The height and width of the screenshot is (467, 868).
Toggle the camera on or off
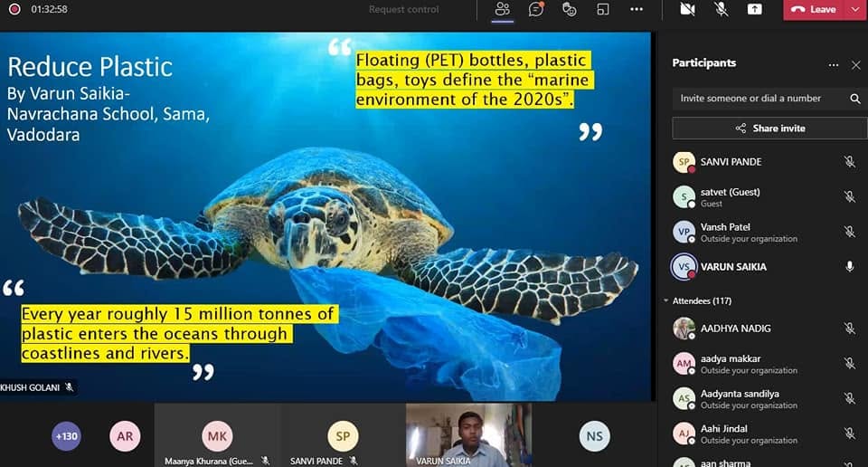[687, 9]
